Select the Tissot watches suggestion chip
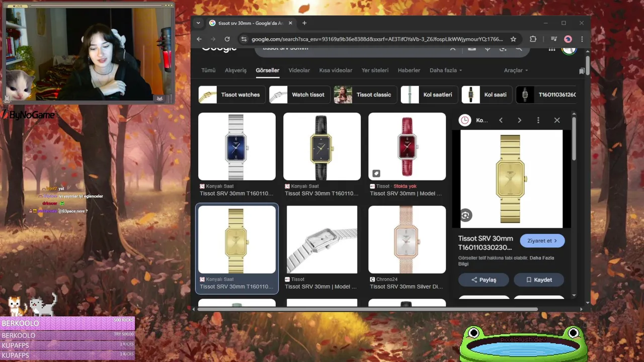Image resolution: width=644 pixels, height=362 pixels. tap(232, 95)
